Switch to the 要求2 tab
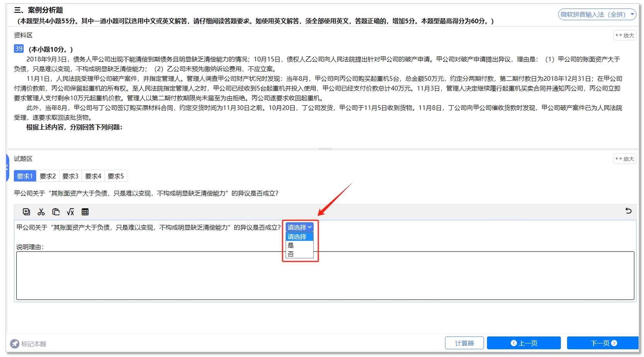644x357 pixels. pyautogui.click(x=48, y=176)
